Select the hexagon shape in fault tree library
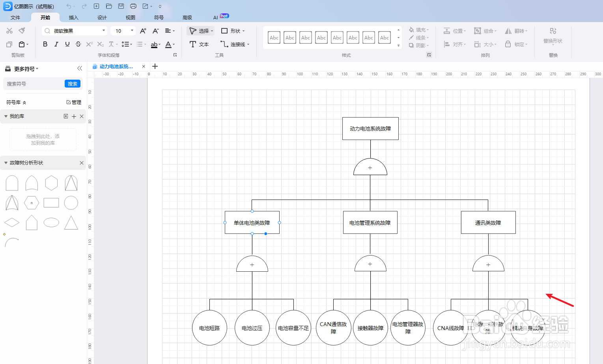This screenshot has width=603, height=364. tap(51, 183)
